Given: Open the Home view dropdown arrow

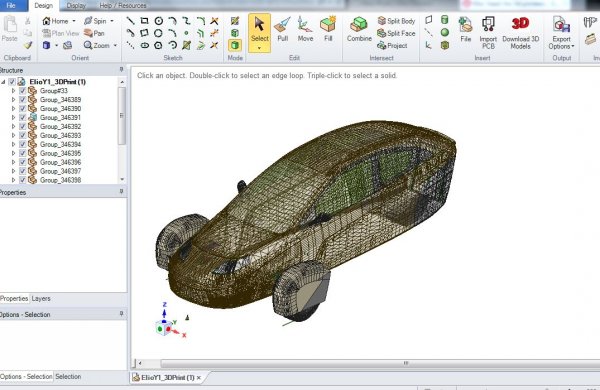Looking at the screenshot, I should [x=74, y=21].
